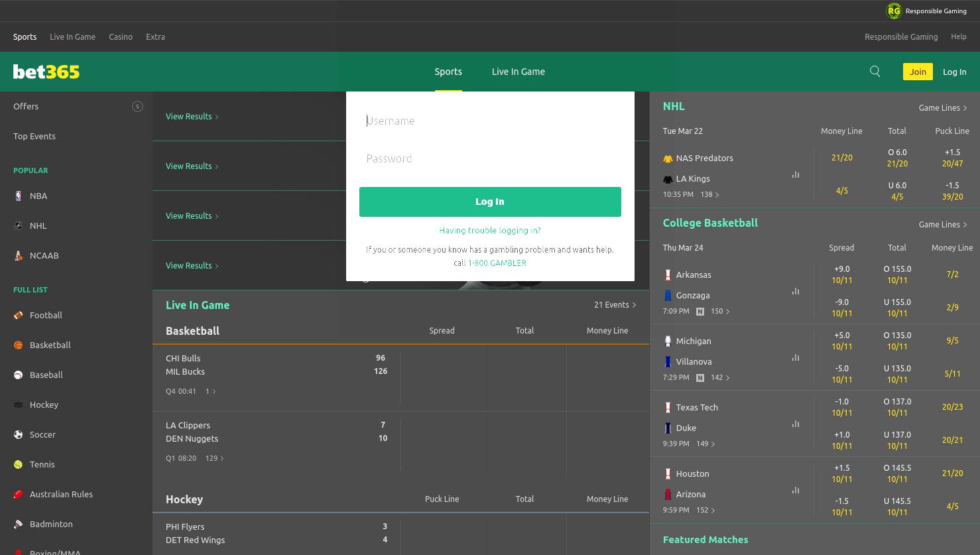Open stats chart icon for Arkansas vs Gonzaga
980x555 pixels.
[x=796, y=291]
